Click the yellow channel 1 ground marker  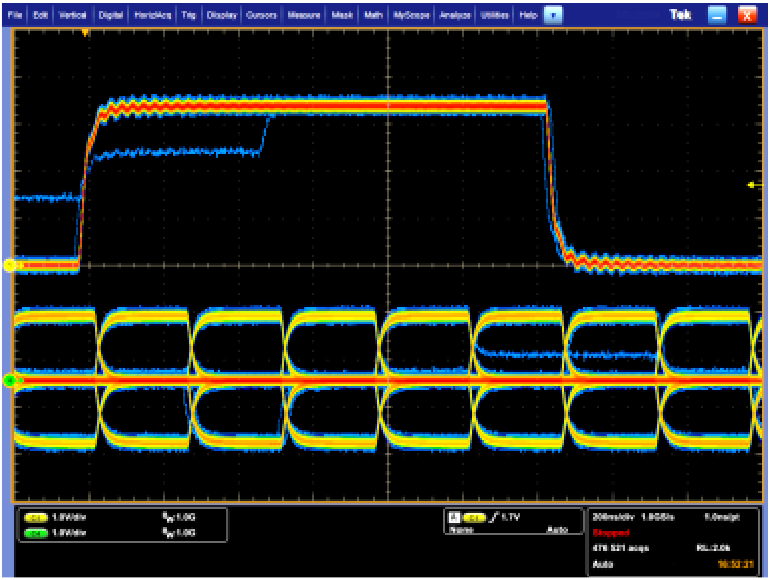point(9,265)
